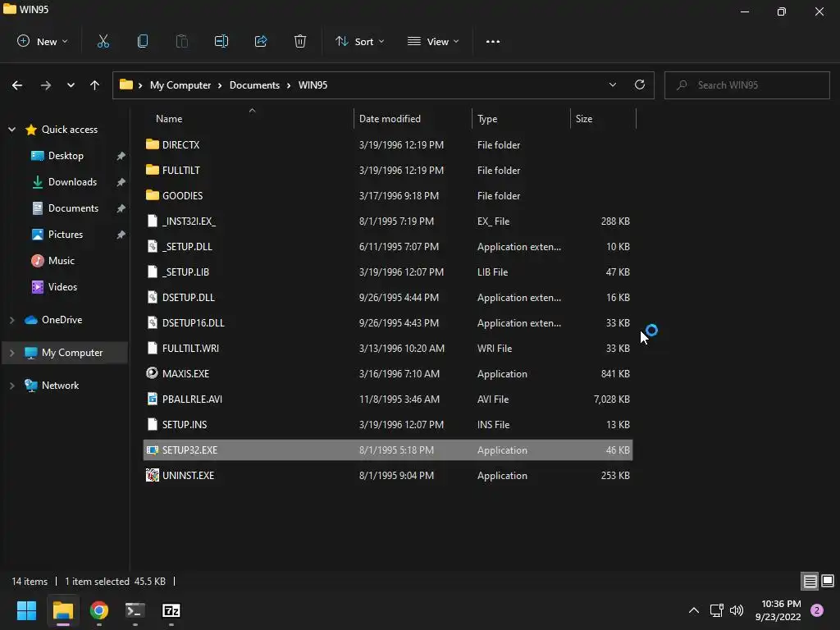Switch to details view layout icon
Image resolution: width=840 pixels, height=630 pixels.
pos(810,581)
